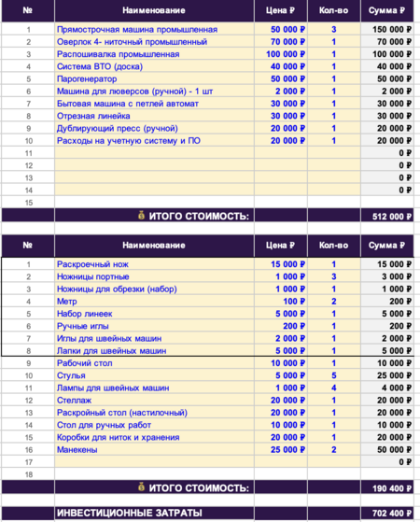Click the 100 ₽ price of Метр
420x522 pixels.
click(281, 301)
